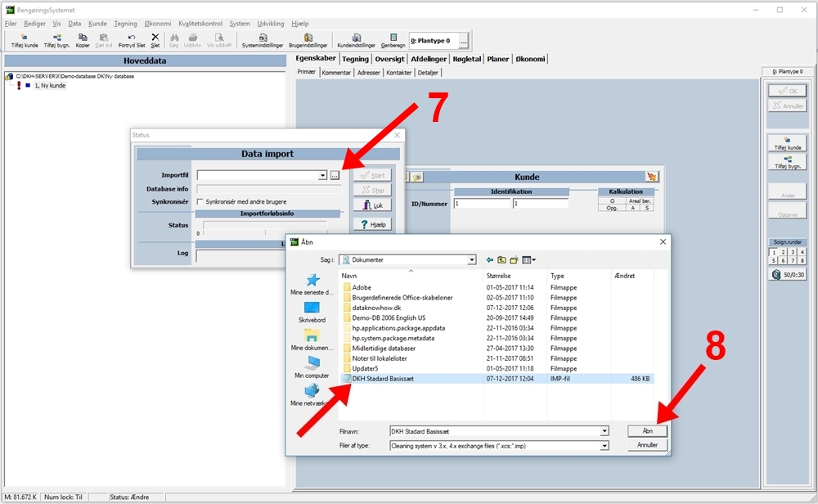Viewport: 818px width, 504px height.
Task: Click Annuller in the Åbn dialog
Action: click(x=647, y=445)
